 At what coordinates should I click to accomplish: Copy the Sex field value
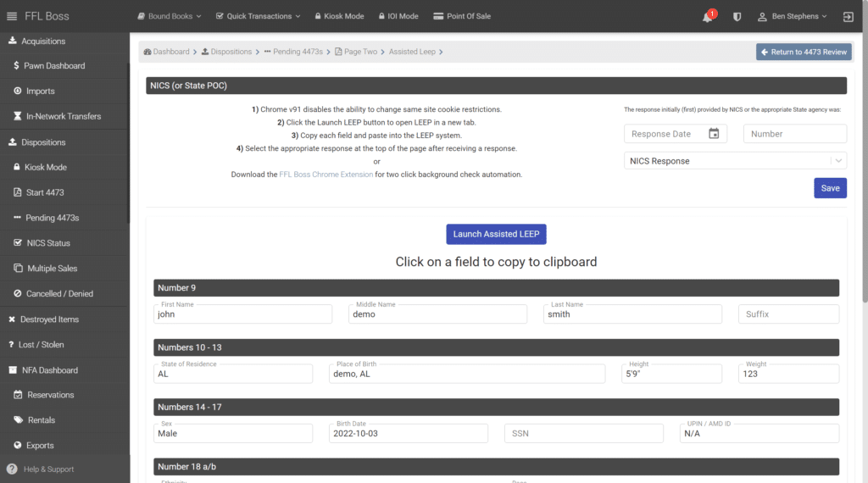click(x=232, y=433)
